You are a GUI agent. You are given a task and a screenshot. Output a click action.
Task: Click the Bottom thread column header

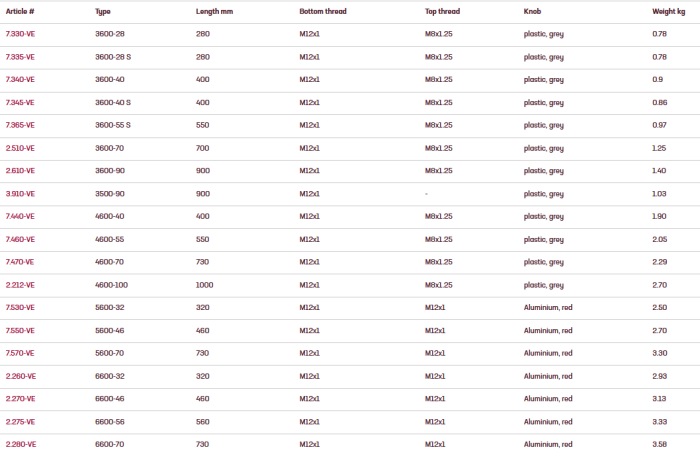(326, 11)
